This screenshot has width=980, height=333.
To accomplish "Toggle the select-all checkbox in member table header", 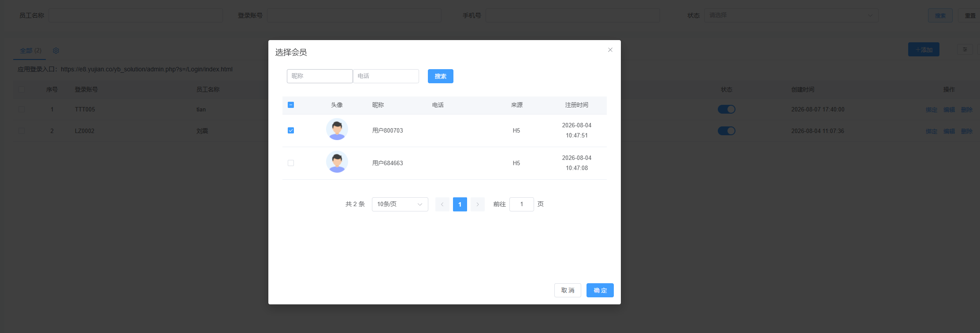I will click(291, 105).
